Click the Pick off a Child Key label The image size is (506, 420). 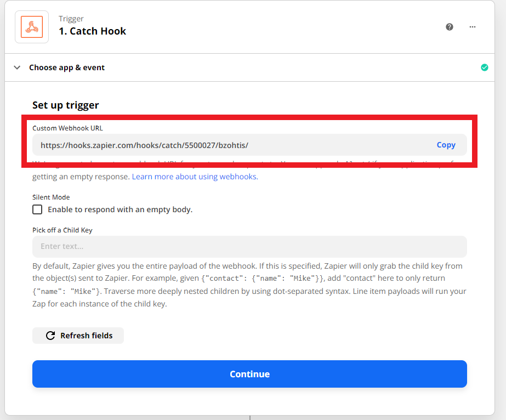pyautogui.click(x=62, y=230)
